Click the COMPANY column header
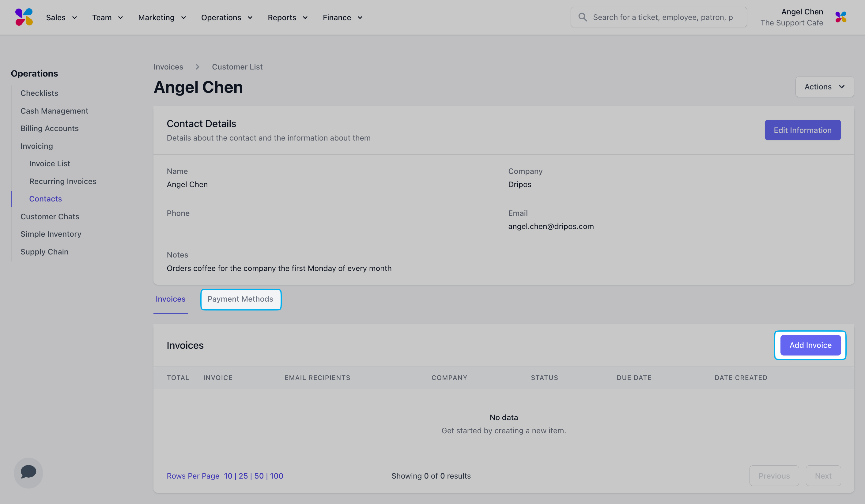This screenshot has width=865, height=504. click(x=449, y=378)
